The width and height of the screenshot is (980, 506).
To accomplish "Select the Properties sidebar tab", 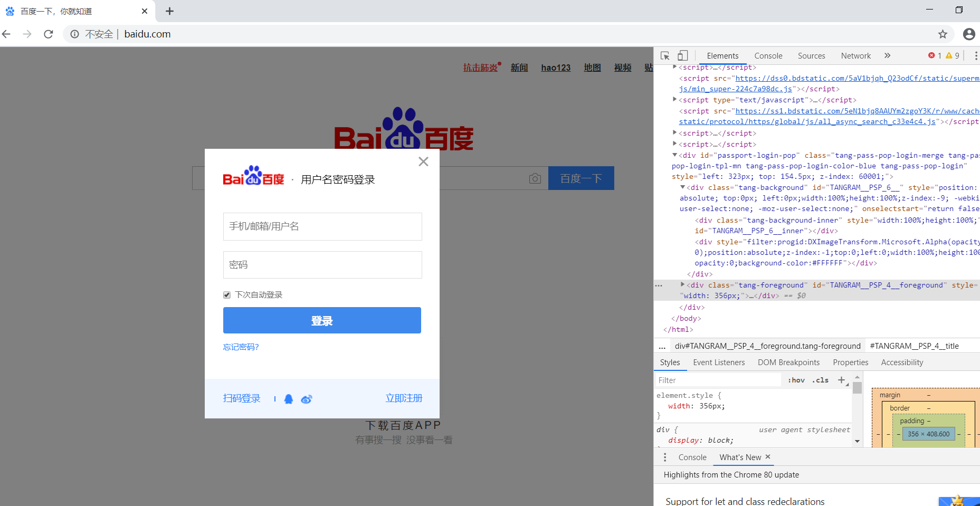I will (851, 362).
